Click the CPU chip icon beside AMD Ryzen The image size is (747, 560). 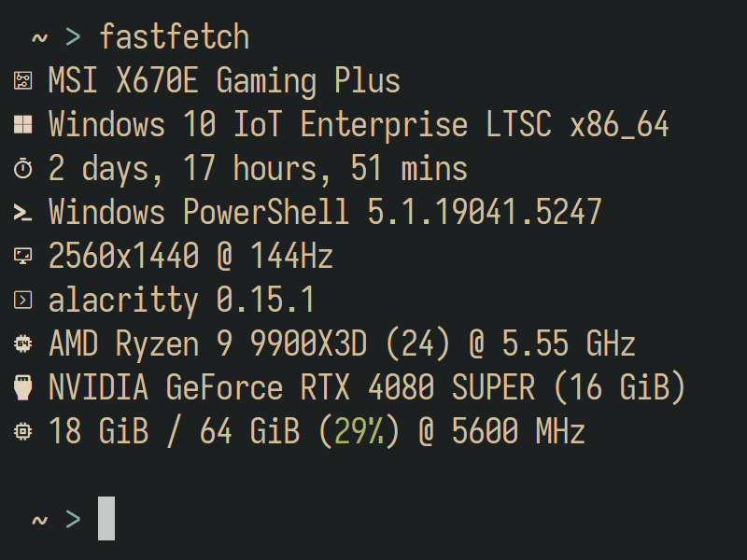coord(22,343)
